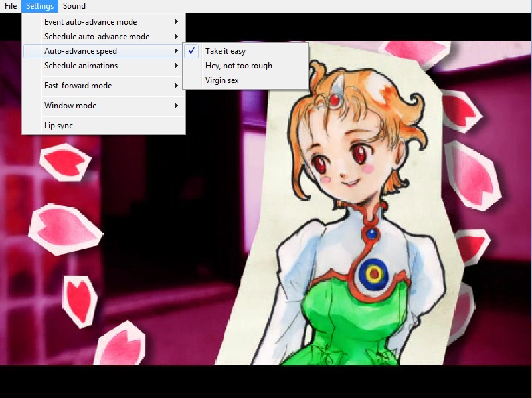Click the checkmark beside Take it easy
This screenshot has width=532, height=398.
point(192,51)
